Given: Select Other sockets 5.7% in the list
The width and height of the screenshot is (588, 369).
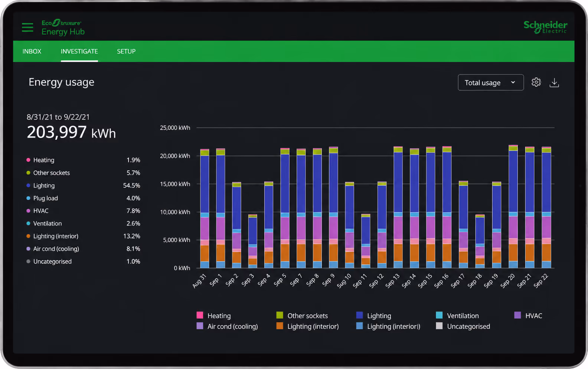Looking at the screenshot, I should pyautogui.click(x=83, y=173).
